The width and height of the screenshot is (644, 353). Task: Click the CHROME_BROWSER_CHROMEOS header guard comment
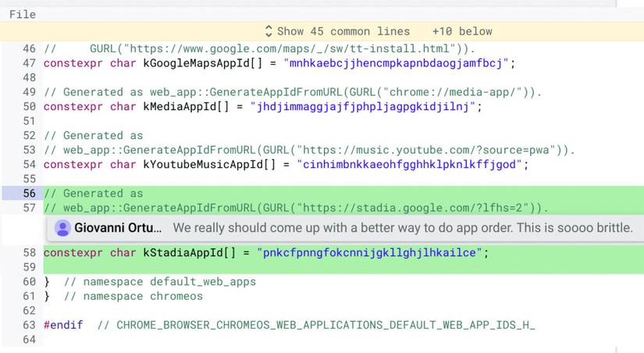[316, 325]
